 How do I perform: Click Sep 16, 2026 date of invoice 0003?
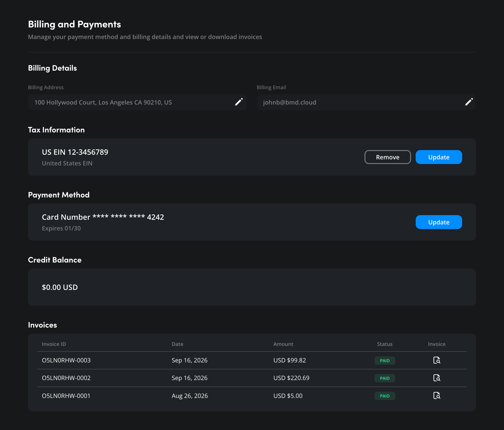point(189,360)
